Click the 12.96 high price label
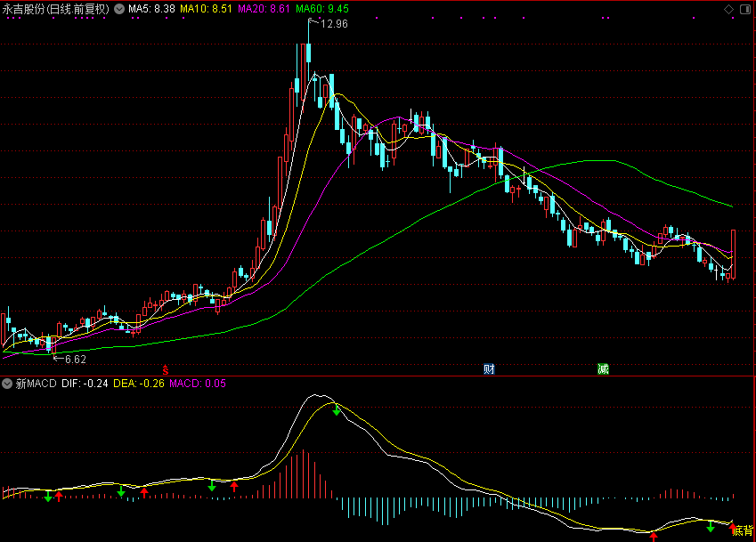756x542 pixels. 334,24
